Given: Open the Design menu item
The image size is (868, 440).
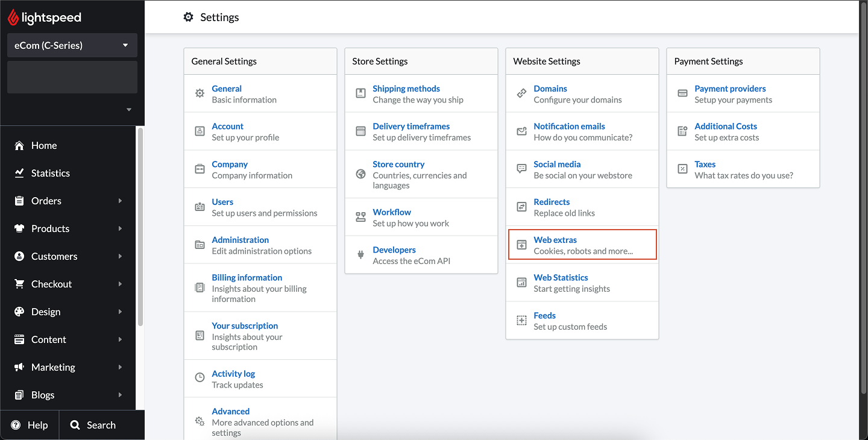Looking at the screenshot, I should (68, 312).
